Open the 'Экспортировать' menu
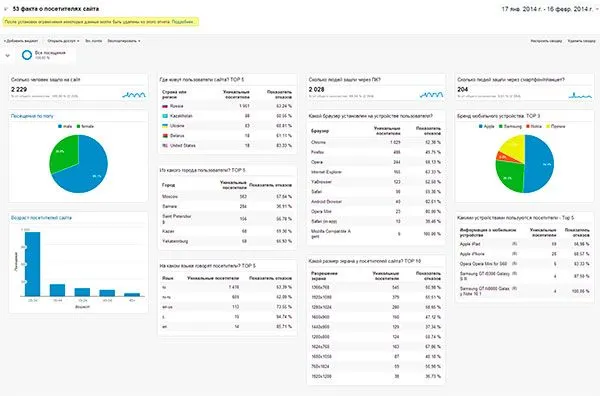 pyautogui.click(x=124, y=41)
